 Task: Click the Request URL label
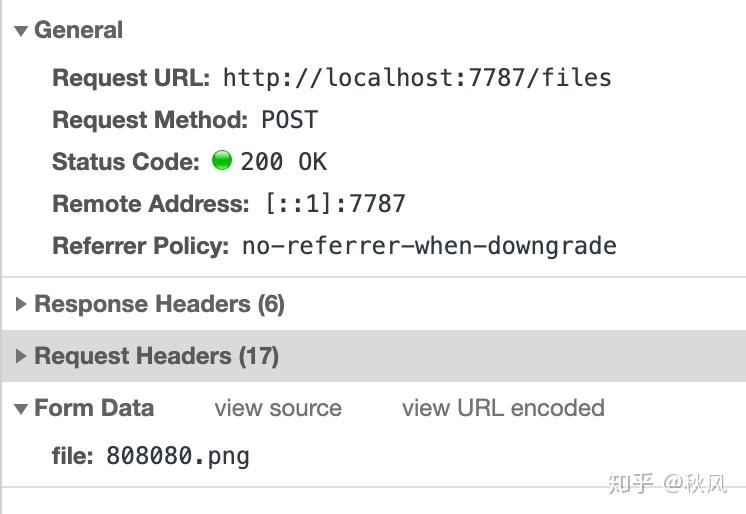point(131,77)
